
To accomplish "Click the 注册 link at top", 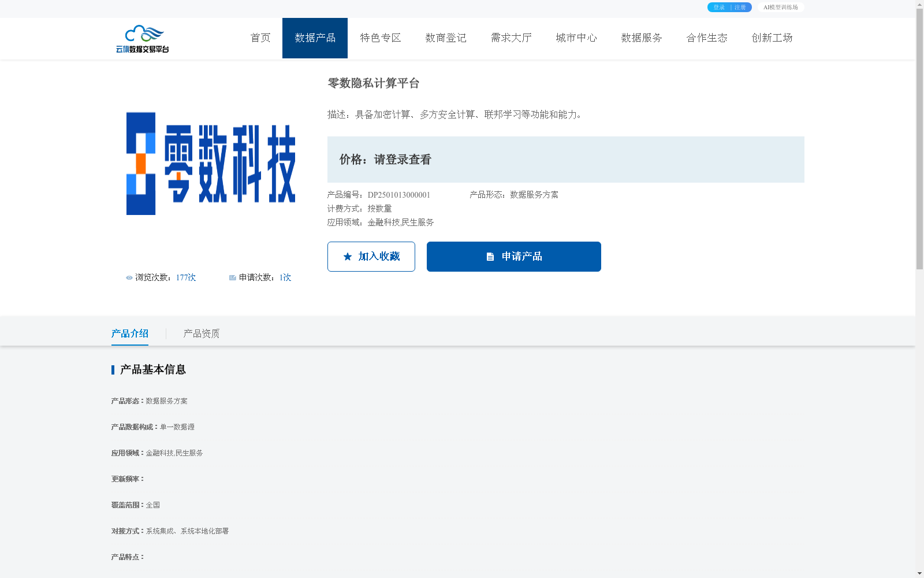I will point(740,8).
